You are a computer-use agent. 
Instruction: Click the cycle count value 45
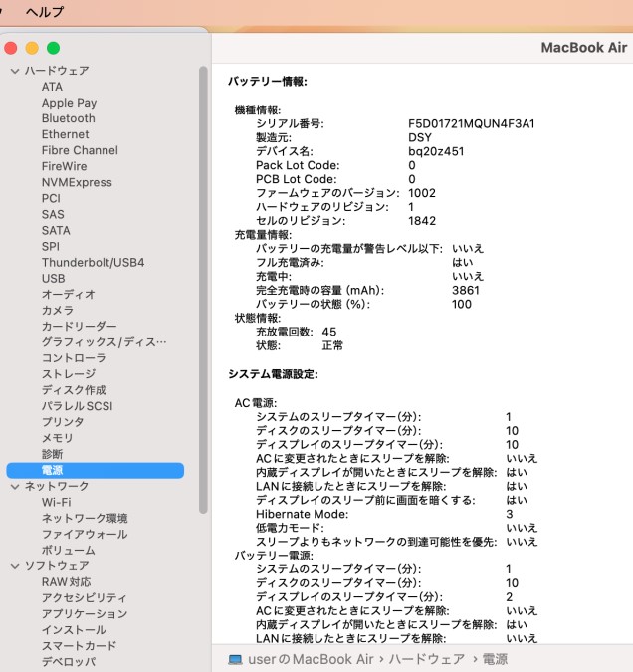(329, 333)
